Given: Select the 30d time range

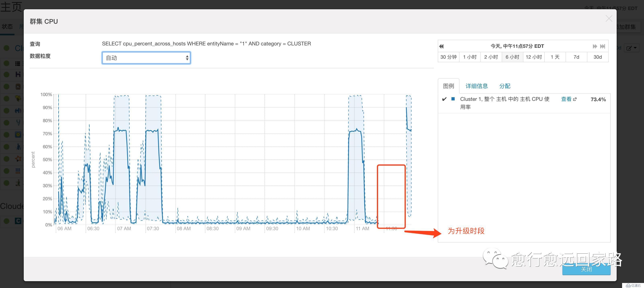Looking at the screenshot, I should click(x=598, y=57).
